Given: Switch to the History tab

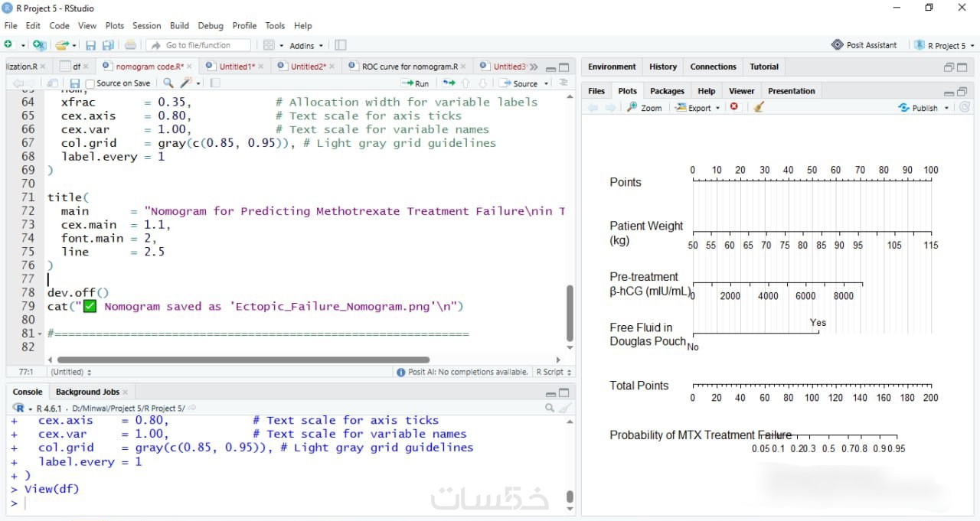Looking at the screenshot, I should pyautogui.click(x=663, y=67).
